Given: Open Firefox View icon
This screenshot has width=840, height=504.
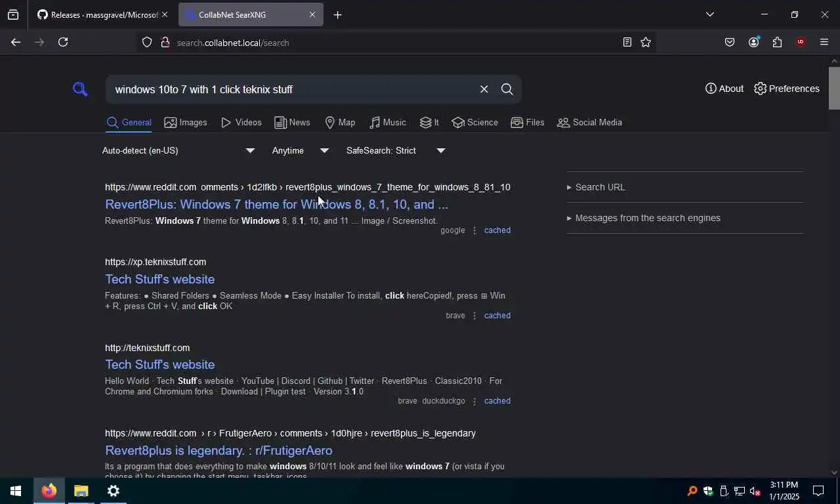Looking at the screenshot, I should pos(13,14).
